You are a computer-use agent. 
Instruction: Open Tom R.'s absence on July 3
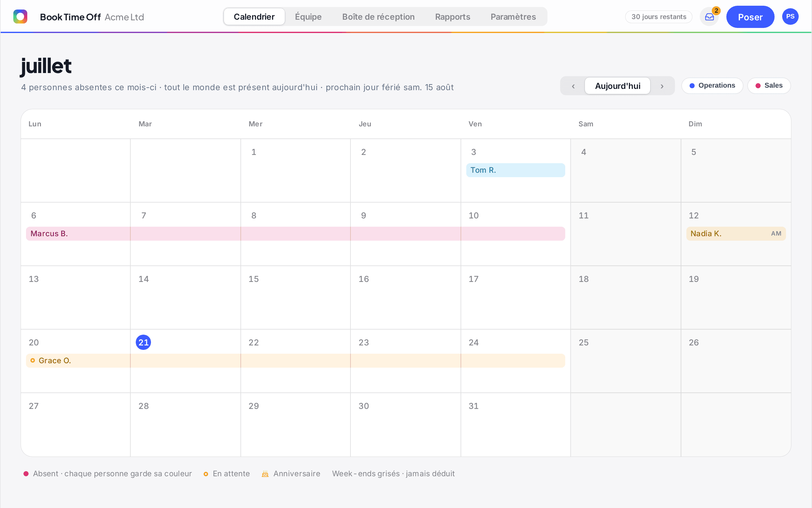tap(515, 170)
